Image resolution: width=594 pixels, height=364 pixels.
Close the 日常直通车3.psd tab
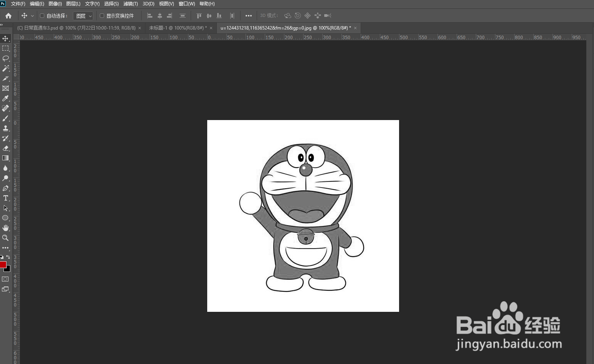[x=140, y=28]
